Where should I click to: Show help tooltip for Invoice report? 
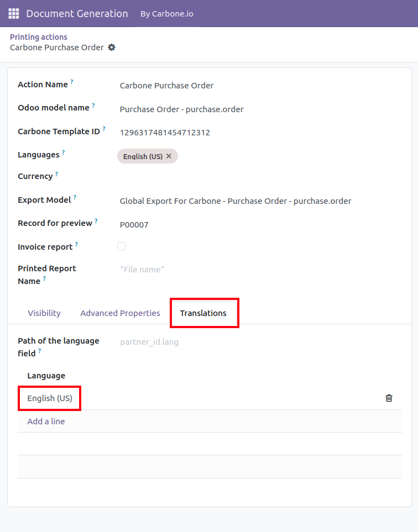coord(76,244)
